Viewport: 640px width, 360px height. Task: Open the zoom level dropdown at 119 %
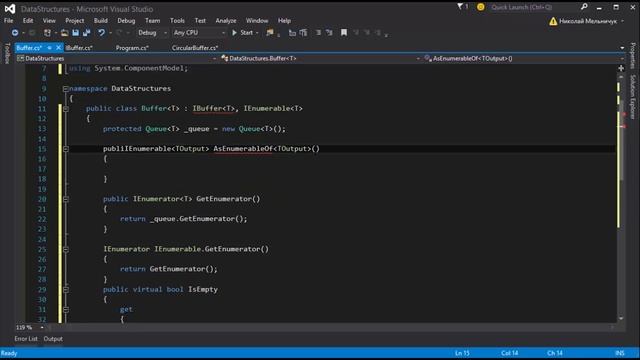pos(42,327)
